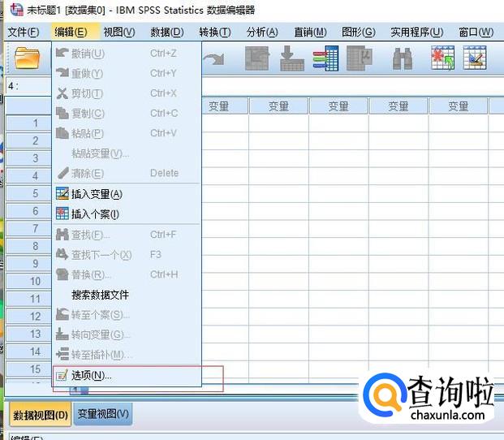
Task: Click the greyed 重做(Y) menu entry
Action: point(127,73)
